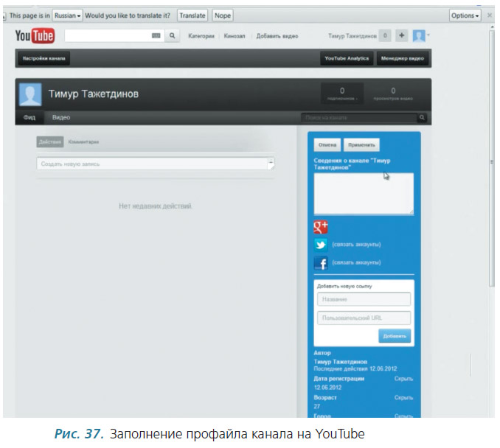Click Скрыть next to Возраст

403,398
